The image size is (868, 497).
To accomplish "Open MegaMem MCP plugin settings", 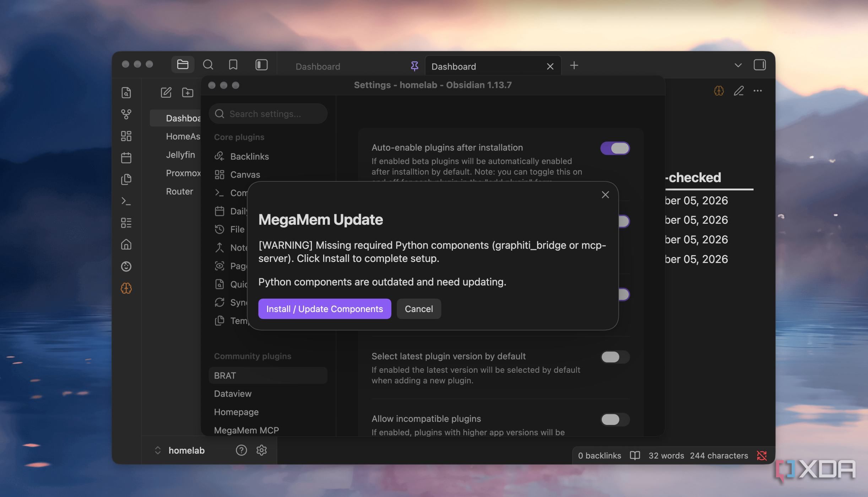I will pos(268,430).
